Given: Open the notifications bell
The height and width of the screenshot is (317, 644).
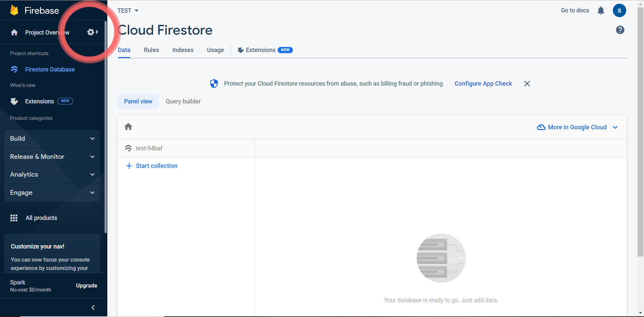Looking at the screenshot, I should tap(601, 10).
